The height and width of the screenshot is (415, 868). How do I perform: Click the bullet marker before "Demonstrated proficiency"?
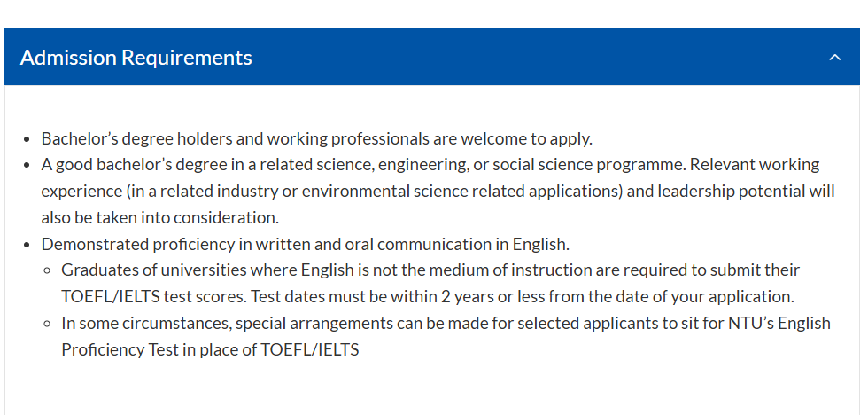[x=27, y=246]
